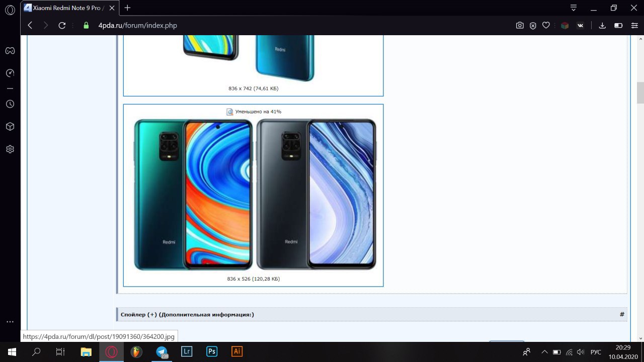The width and height of the screenshot is (644, 362).
Task: Open the image of two Redmi phones pair
Action: tap(255, 195)
